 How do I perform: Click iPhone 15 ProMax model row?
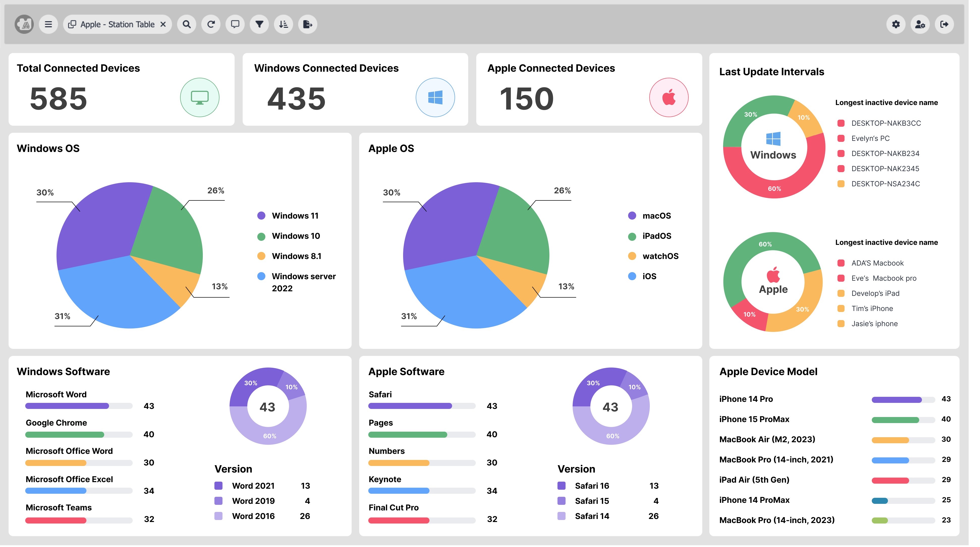835,420
